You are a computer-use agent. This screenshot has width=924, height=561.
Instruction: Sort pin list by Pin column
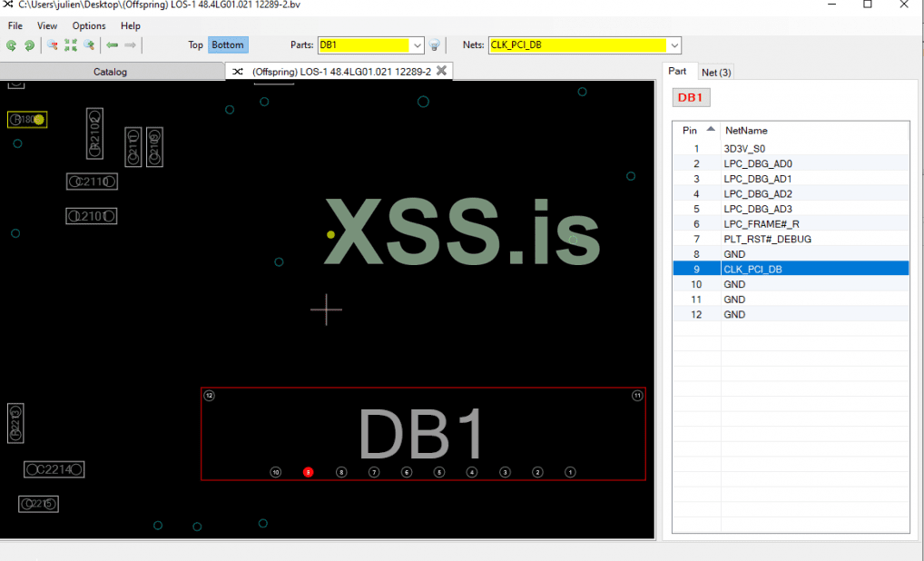tap(696, 130)
